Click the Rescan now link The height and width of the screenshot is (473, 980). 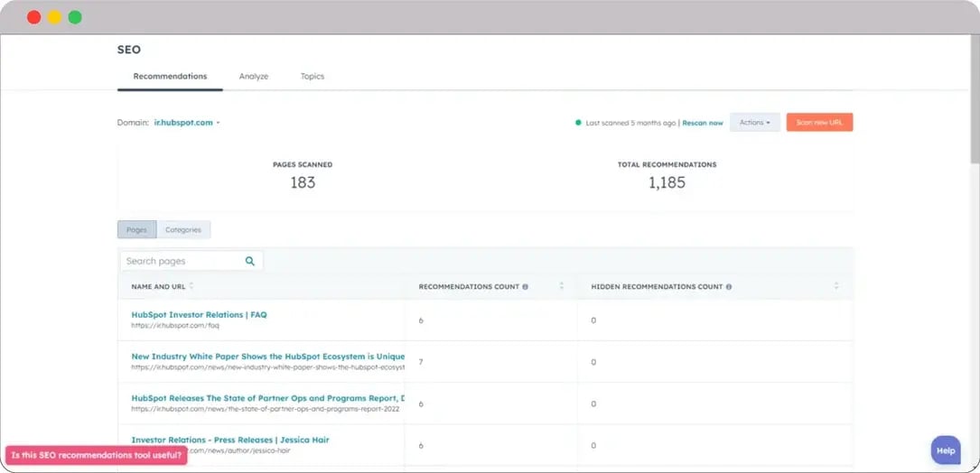tap(703, 123)
